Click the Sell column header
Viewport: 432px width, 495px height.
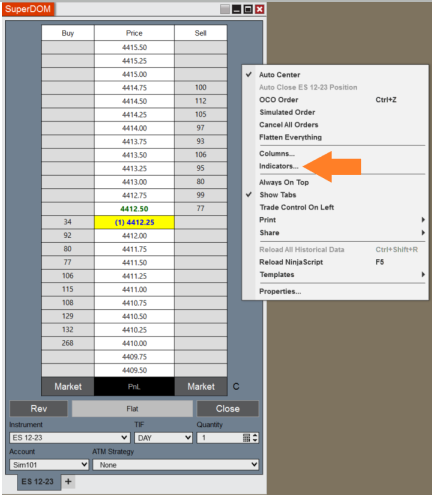[201, 33]
